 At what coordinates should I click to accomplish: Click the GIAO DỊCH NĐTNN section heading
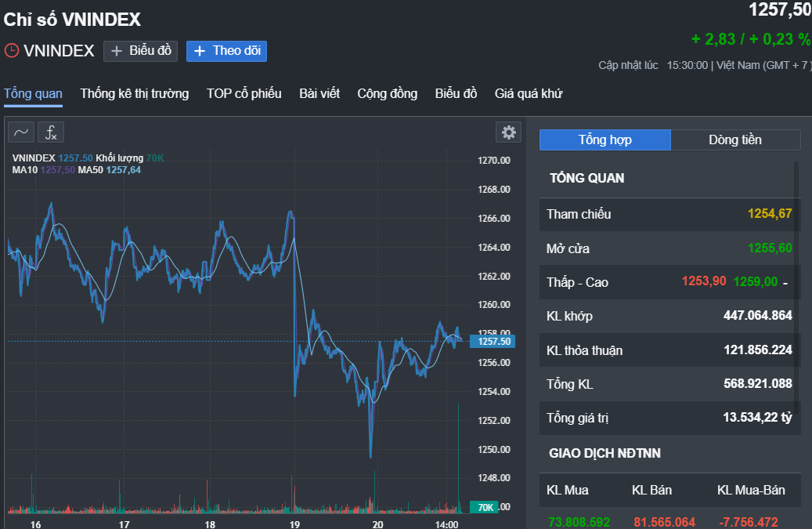pos(604,453)
